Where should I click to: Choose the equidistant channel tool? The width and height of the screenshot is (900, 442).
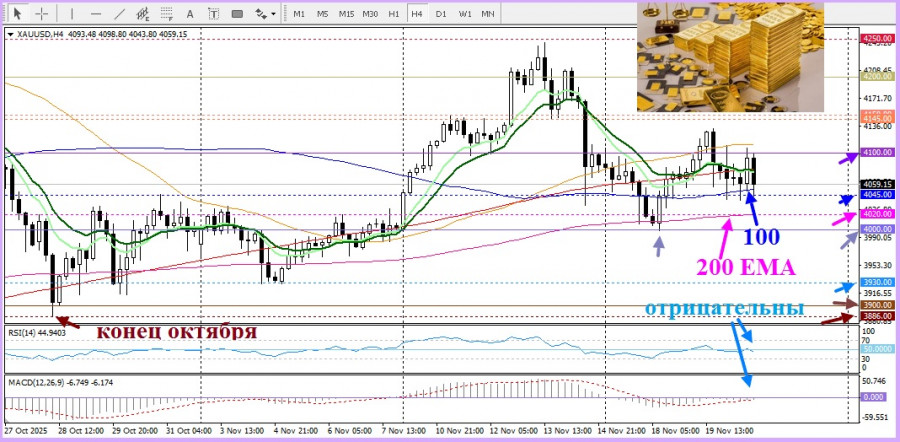click(143, 13)
